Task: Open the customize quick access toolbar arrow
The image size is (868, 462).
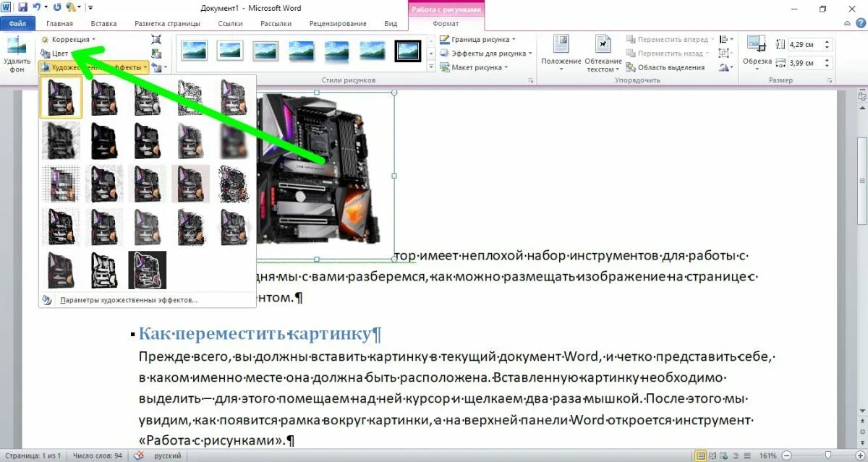Action: click(89, 9)
